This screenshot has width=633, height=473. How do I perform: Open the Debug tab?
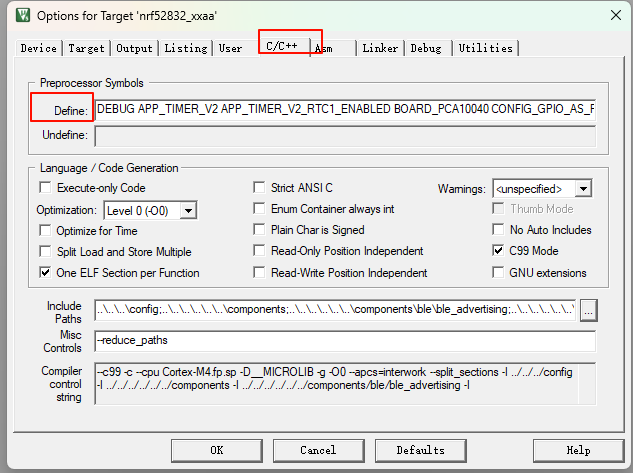click(x=425, y=48)
